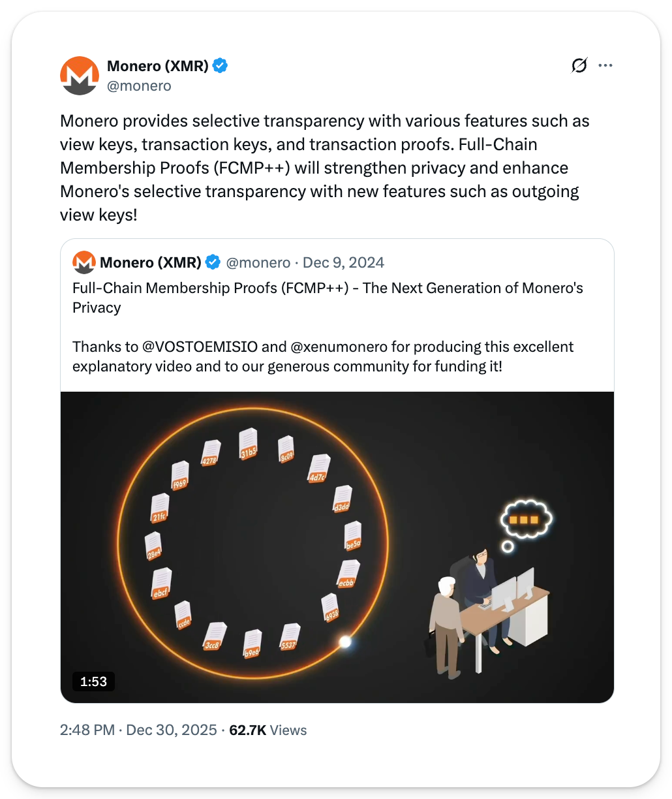Click the @monero handle in the quoted post

coord(258,262)
